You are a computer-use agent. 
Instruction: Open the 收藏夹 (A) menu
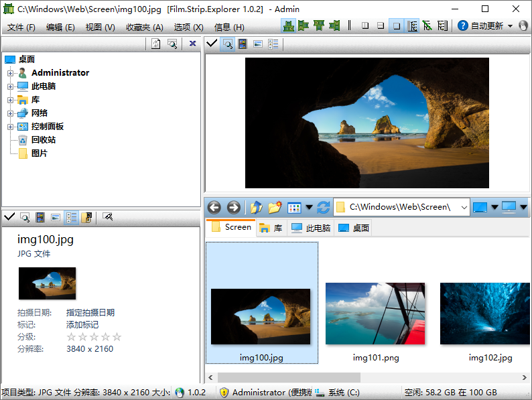click(x=145, y=27)
